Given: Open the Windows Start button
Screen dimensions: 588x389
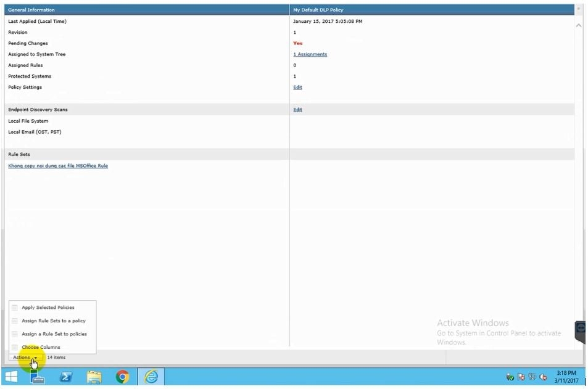Looking at the screenshot, I should click(11, 377).
